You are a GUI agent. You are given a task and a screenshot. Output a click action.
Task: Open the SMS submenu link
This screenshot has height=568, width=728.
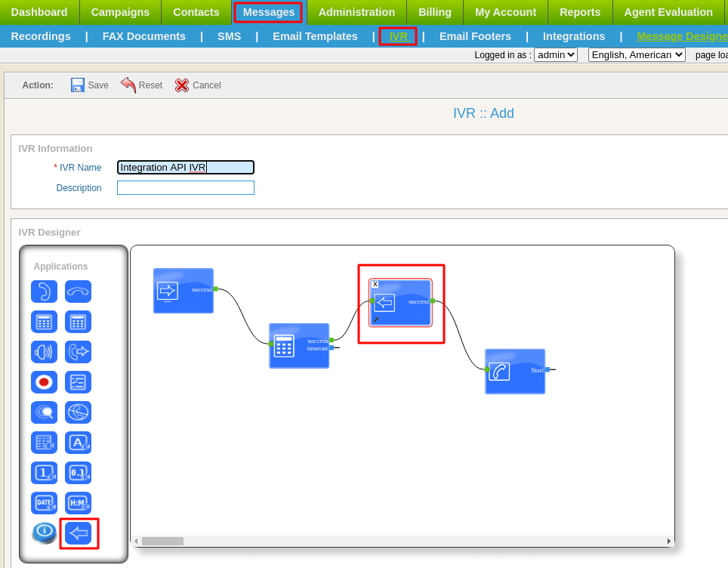point(229,36)
